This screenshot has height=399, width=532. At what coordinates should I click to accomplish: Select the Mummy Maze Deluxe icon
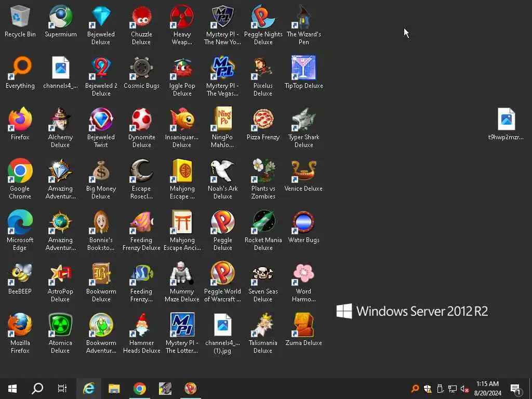click(182, 282)
